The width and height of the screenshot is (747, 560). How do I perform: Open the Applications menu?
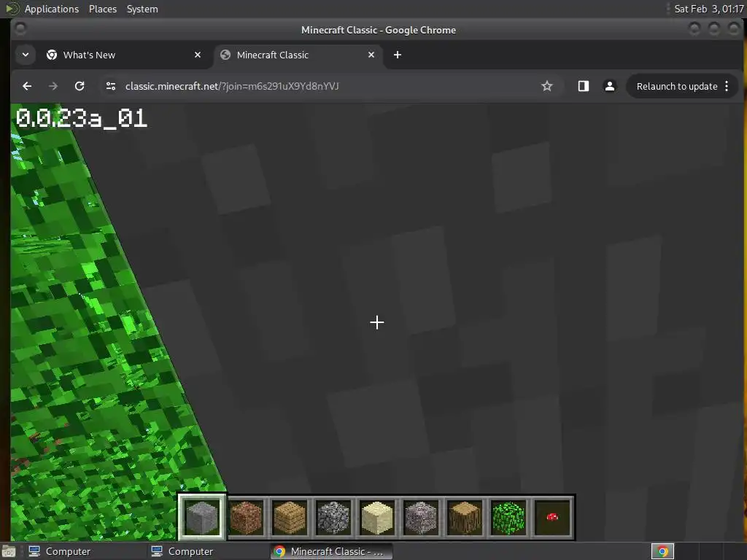tap(52, 9)
